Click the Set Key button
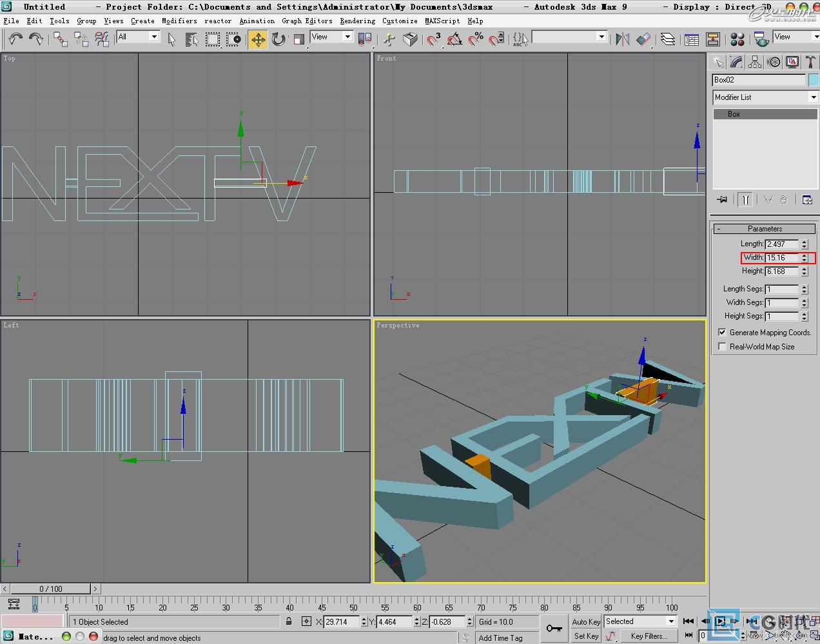The width and height of the screenshot is (820, 644). pos(586,636)
